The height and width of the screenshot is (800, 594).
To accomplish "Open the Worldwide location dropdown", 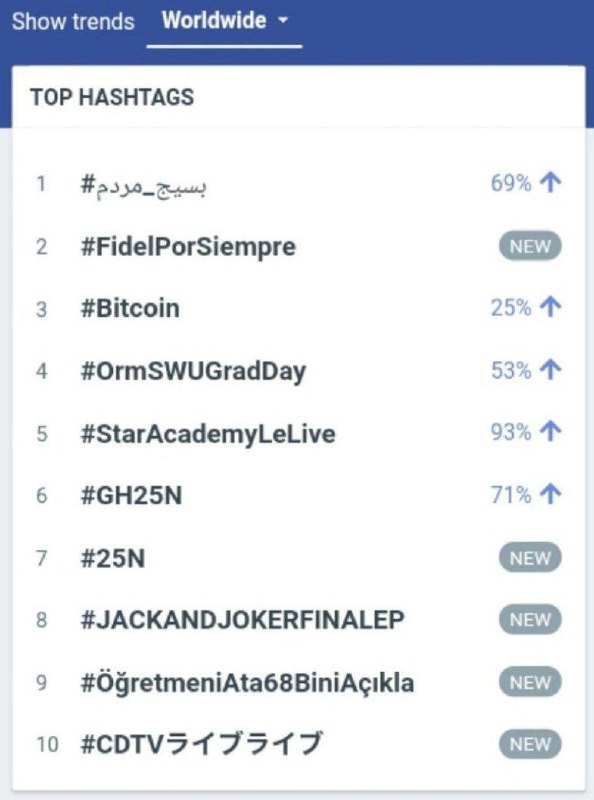I will pyautogui.click(x=225, y=21).
